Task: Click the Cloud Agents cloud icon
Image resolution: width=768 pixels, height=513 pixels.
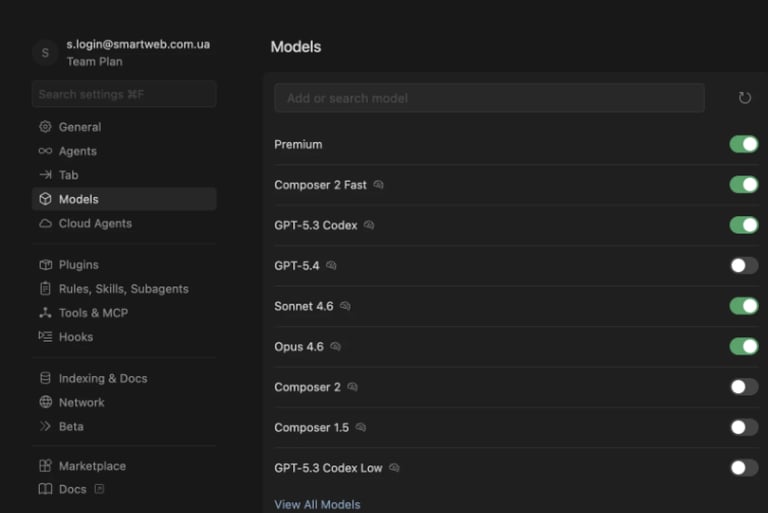Action: coord(45,223)
